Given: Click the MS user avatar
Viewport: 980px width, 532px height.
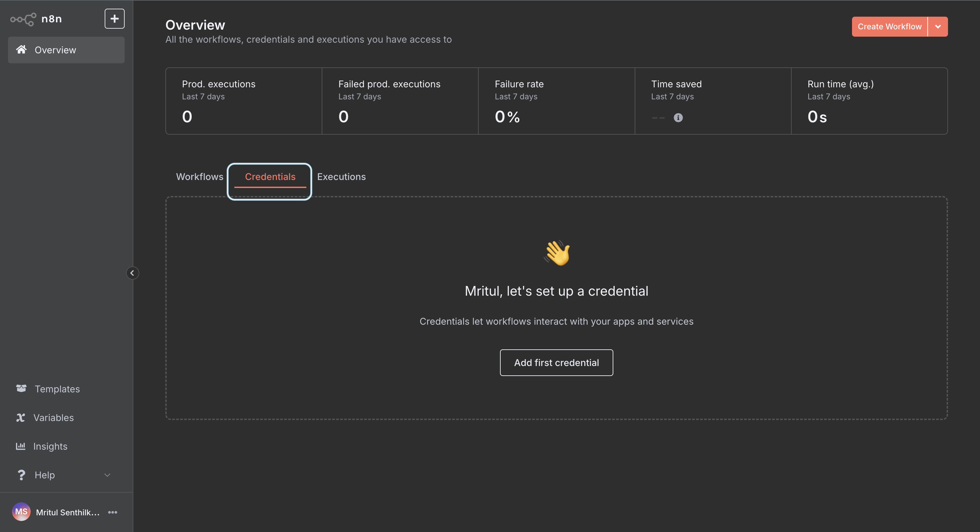Looking at the screenshot, I should [21, 512].
